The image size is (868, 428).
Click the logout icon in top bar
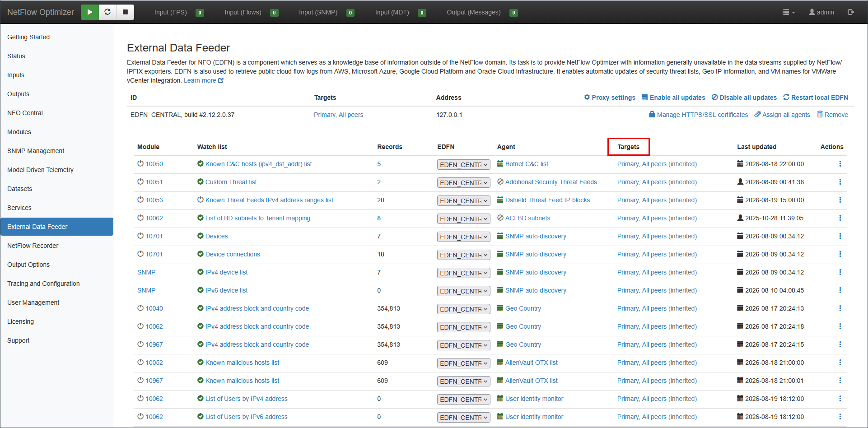point(851,12)
